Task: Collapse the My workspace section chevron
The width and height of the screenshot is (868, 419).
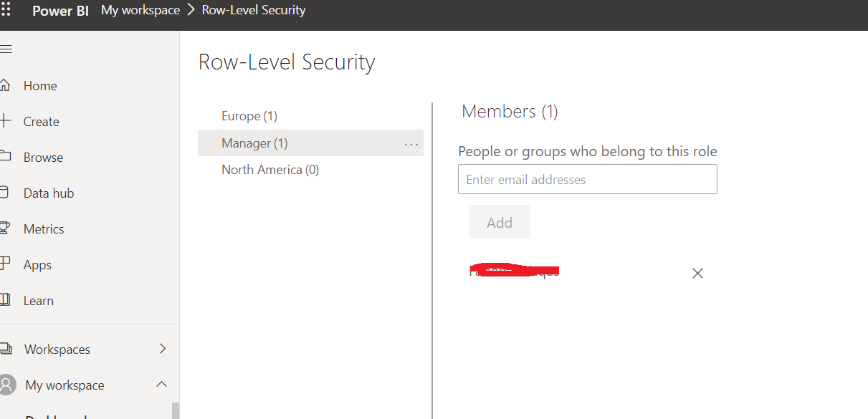Action: tap(161, 385)
